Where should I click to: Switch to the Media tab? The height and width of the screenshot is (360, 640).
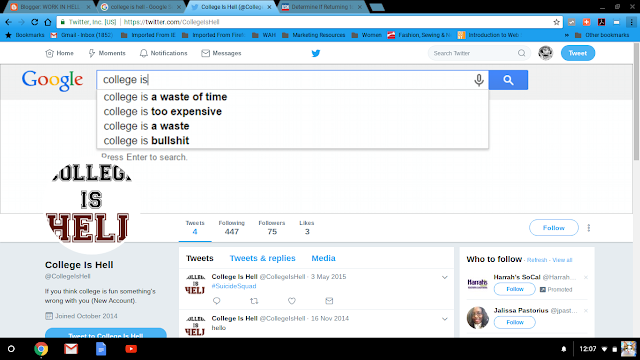pyautogui.click(x=323, y=258)
